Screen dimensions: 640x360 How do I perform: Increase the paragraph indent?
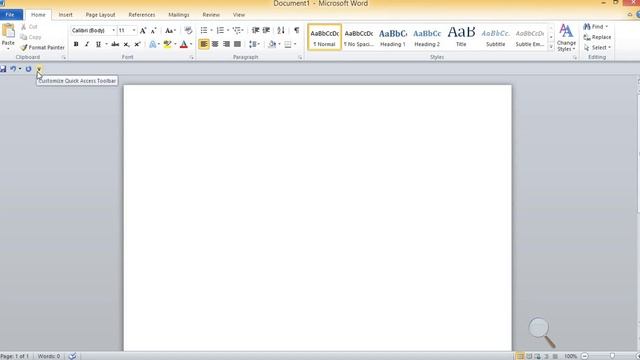pos(266,31)
